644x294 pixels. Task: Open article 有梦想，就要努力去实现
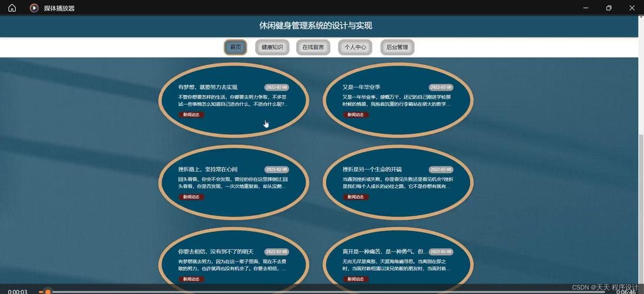coord(208,87)
